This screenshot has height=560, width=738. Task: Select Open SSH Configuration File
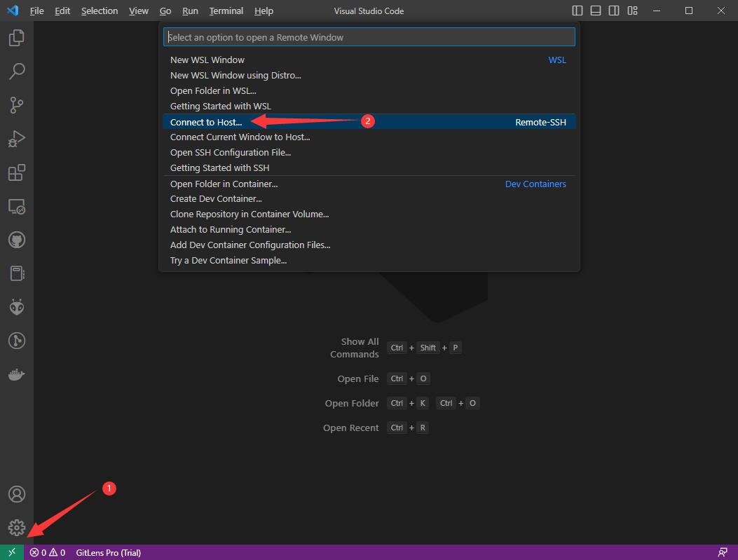pyautogui.click(x=369, y=153)
